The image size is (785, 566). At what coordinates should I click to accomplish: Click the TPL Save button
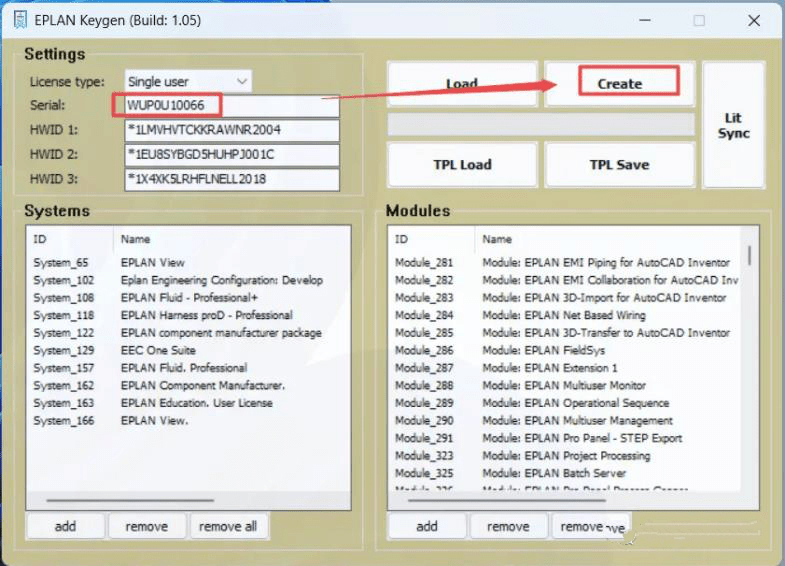tap(620, 165)
